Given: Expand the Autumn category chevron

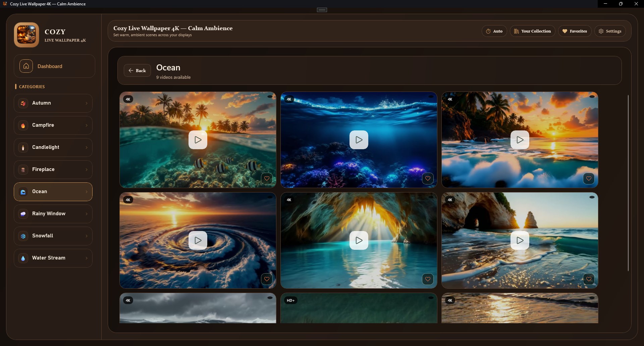Looking at the screenshot, I should [87, 103].
